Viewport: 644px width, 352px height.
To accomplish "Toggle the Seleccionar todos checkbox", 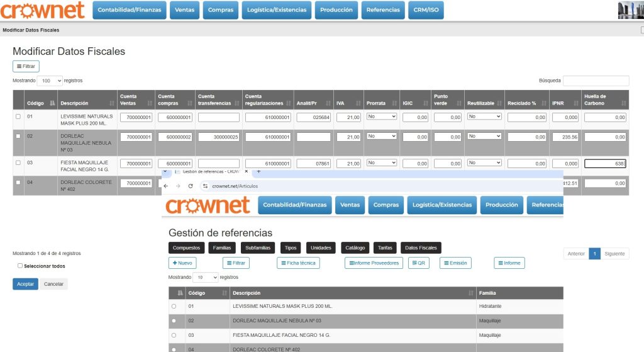I will 19,266.
